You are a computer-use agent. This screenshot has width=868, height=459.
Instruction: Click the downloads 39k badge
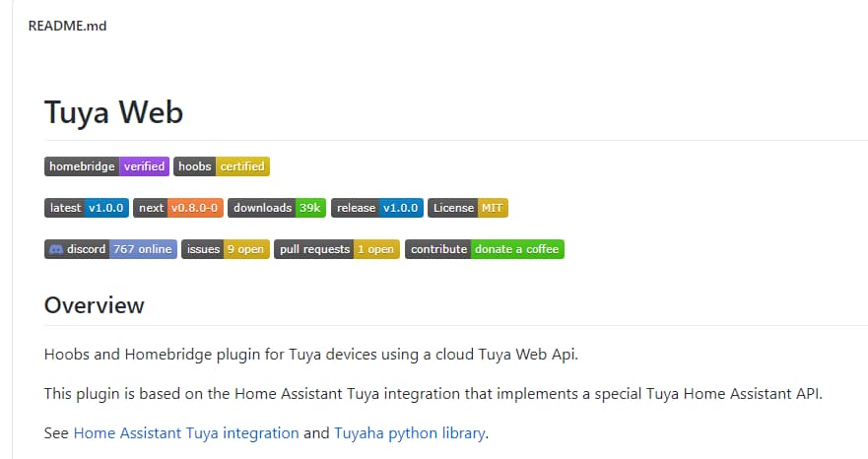[277, 208]
